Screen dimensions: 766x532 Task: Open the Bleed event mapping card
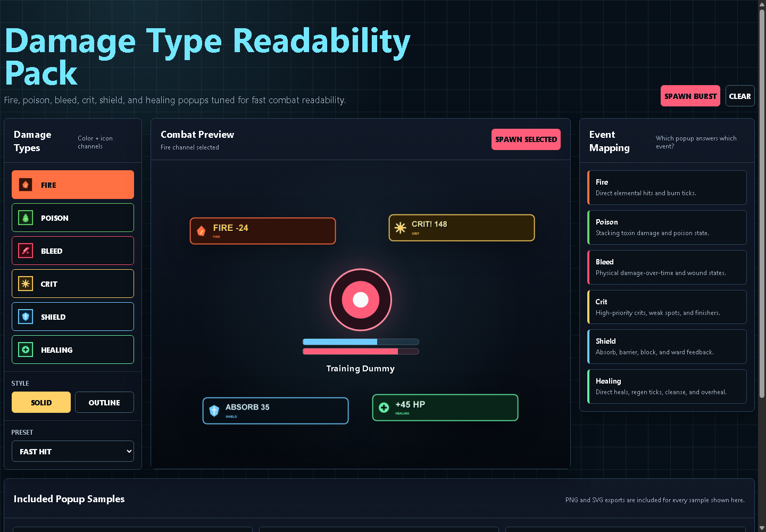click(667, 267)
